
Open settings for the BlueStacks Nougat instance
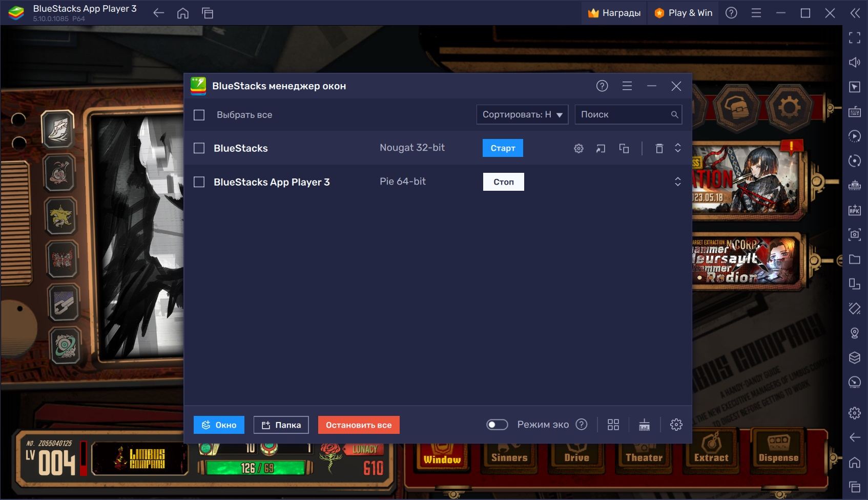pyautogui.click(x=578, y=148)
